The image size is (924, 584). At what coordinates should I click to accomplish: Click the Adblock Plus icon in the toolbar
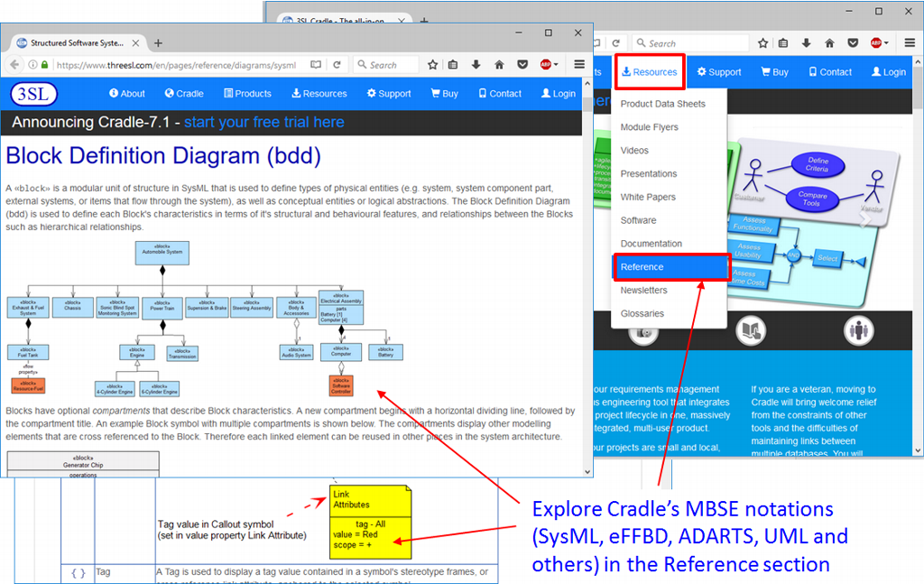point(544,64)
